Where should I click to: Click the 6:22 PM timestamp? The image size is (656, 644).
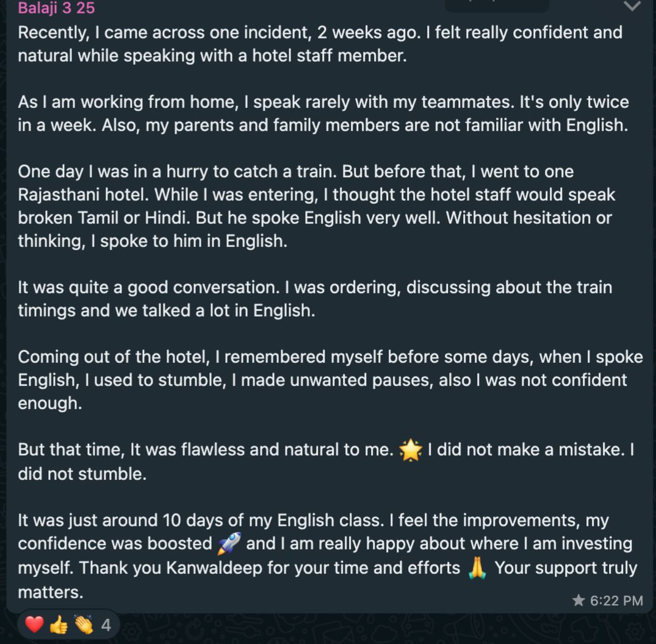pos(616,601)
